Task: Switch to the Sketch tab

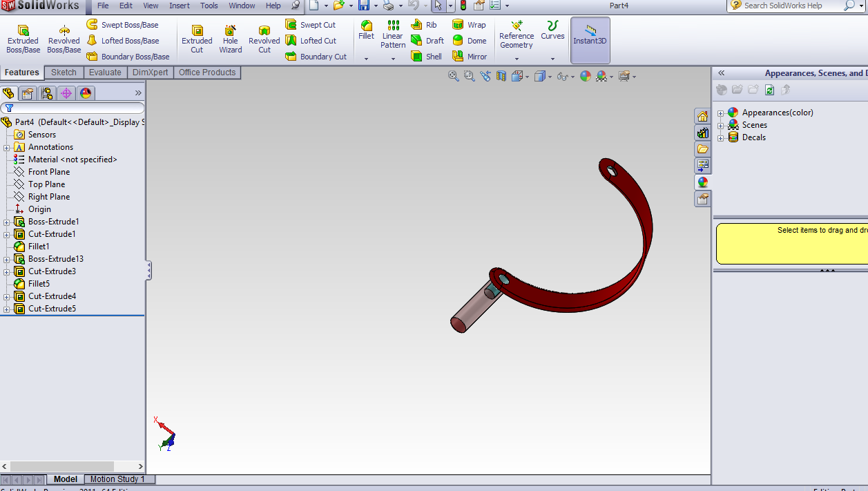Action: 64,73
